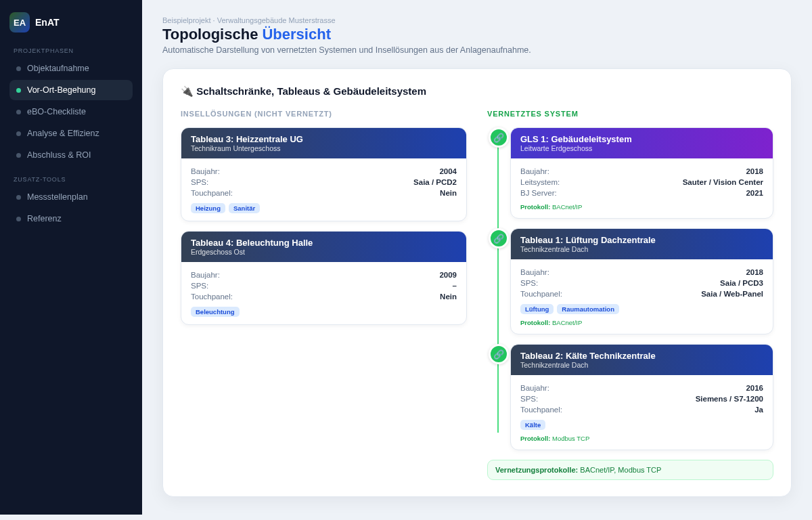Click GLS 1: Gebäudeleitsystem card header
812x520 pixels.
(x=641, y=144)
